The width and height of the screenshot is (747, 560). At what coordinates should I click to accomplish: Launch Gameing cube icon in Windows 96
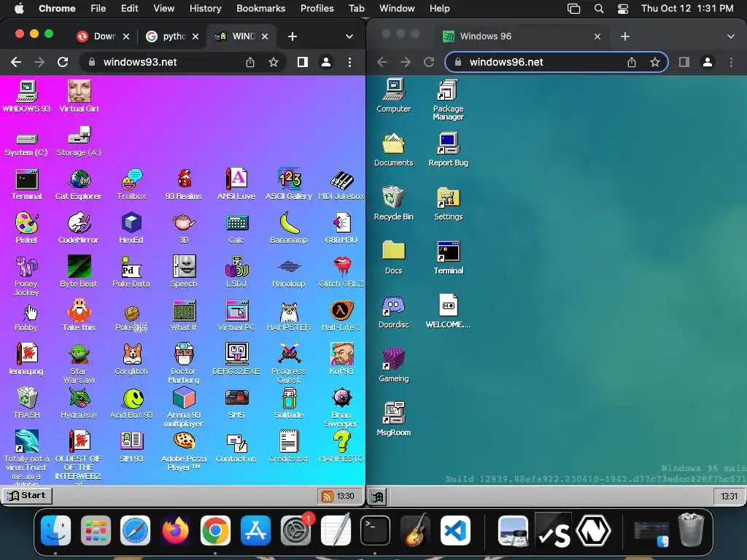coord(393,366)
